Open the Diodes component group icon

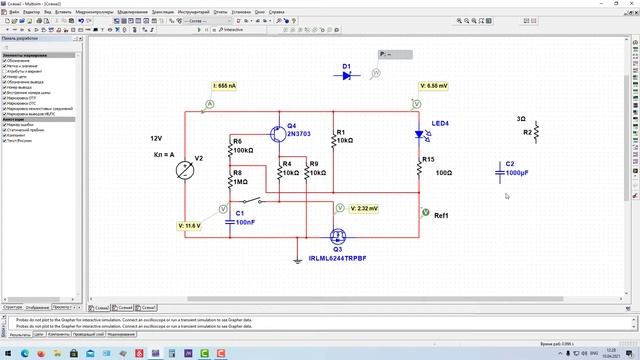[22, 30]
